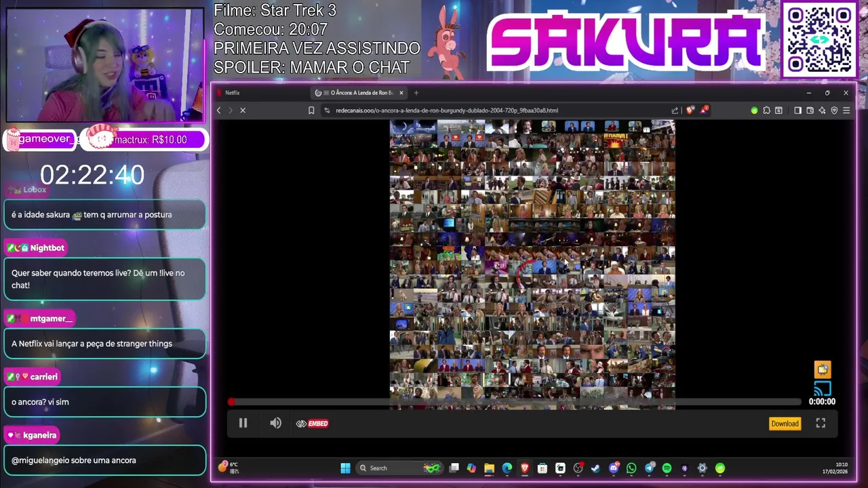Click carrieri's message 'o ancora? vi sim'

40,402
